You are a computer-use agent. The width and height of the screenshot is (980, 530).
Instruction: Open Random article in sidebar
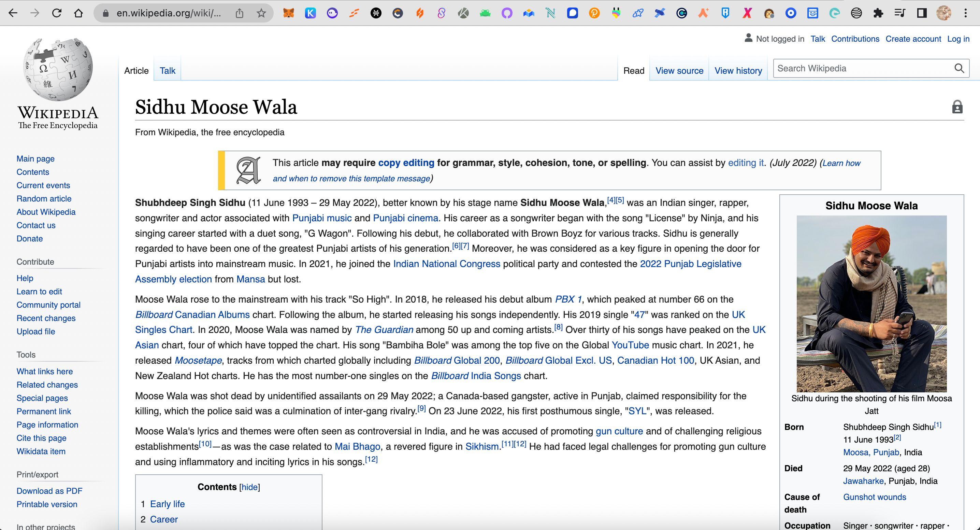coord(44,199)
